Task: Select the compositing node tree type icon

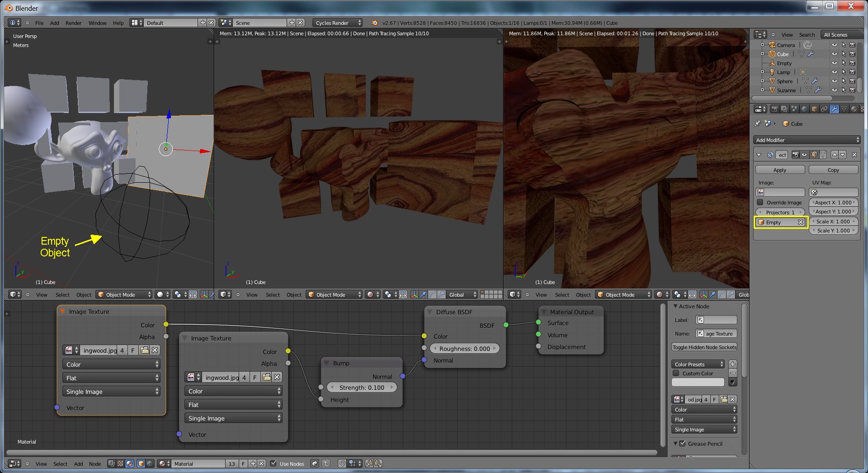Action: point(111,464)
